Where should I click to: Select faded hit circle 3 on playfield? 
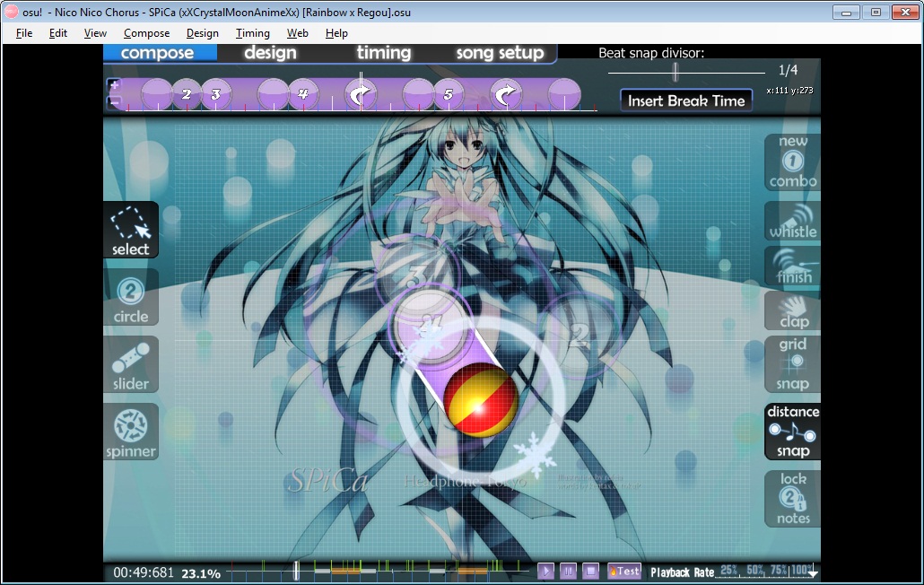coord(416,275)
